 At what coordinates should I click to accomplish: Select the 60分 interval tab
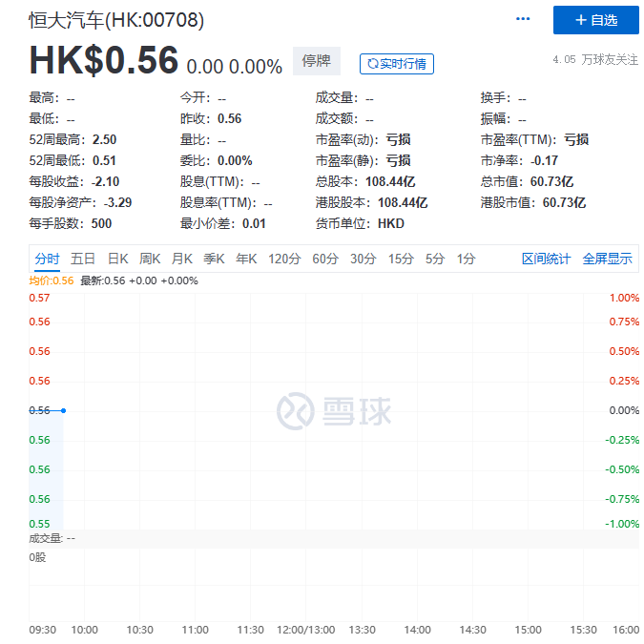pyautogui.click(x=325, y=259)
